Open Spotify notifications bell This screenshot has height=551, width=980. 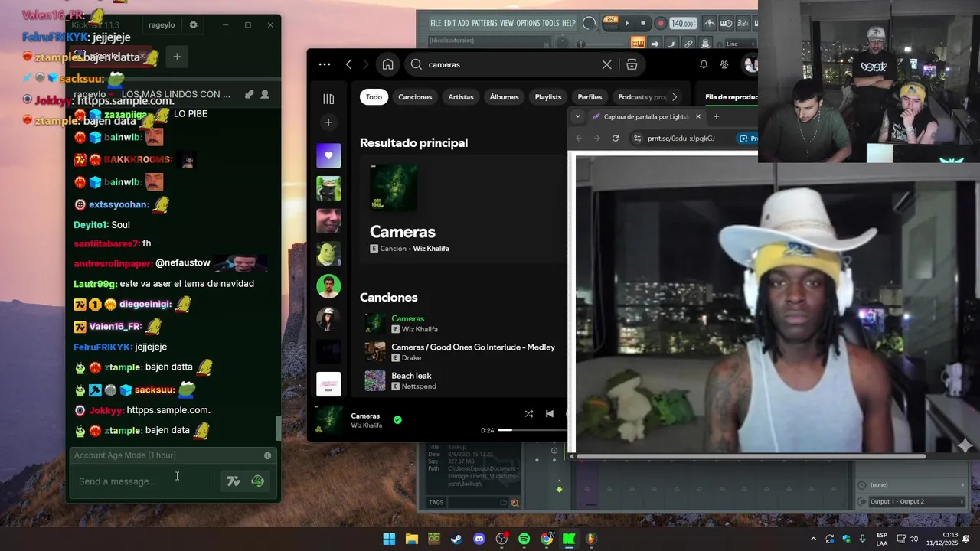click(x=704, y=64)
